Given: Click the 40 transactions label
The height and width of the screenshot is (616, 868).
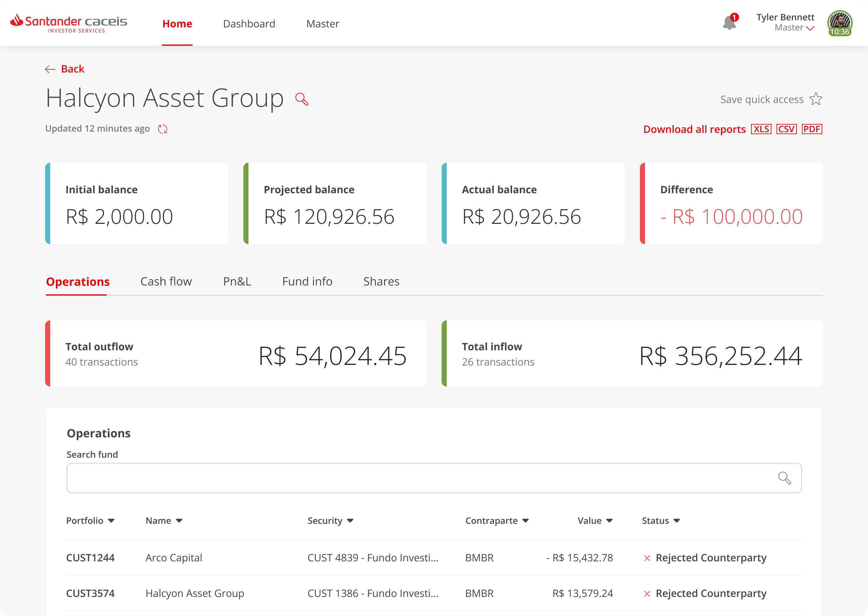Looking at the screenshot, I should [102, 362].
